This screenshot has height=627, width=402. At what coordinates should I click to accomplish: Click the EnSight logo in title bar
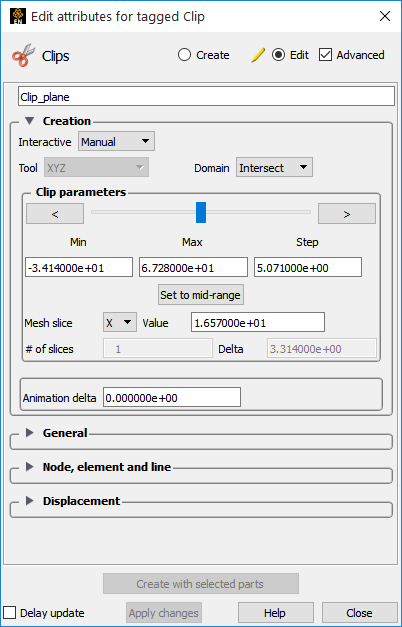click(x=18, y=16)
